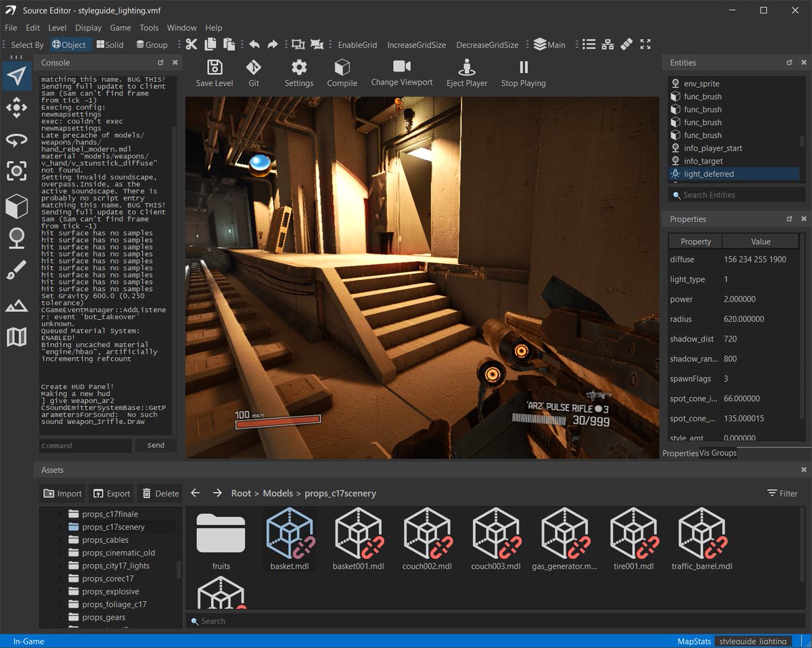
Task: Pick the mountain terrain tool in sidebar
Action: point(17,305)
